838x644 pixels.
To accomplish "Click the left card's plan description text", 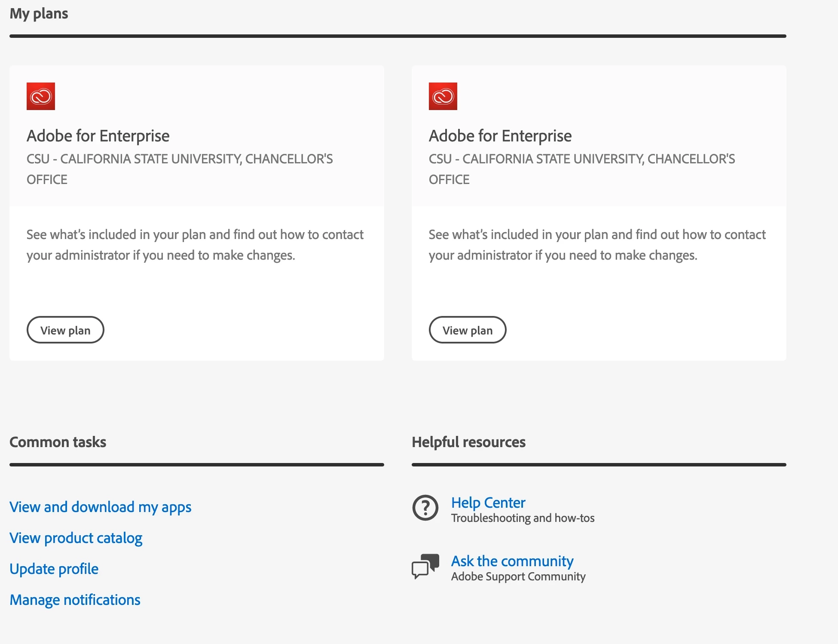I will 195,245.
